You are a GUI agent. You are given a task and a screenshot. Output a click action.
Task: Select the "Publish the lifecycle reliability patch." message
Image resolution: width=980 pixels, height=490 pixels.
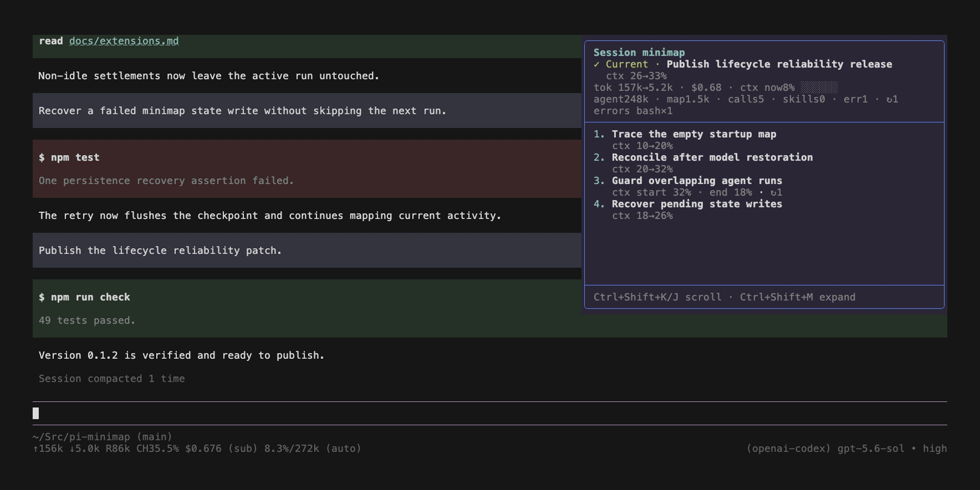[307, 250]
